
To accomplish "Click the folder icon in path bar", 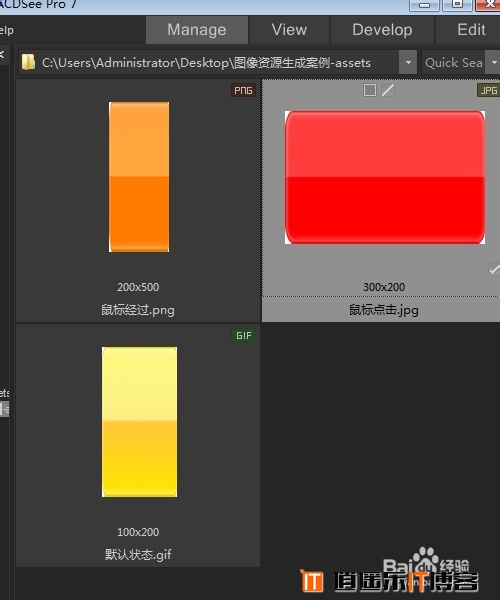I will click(28, 62).
